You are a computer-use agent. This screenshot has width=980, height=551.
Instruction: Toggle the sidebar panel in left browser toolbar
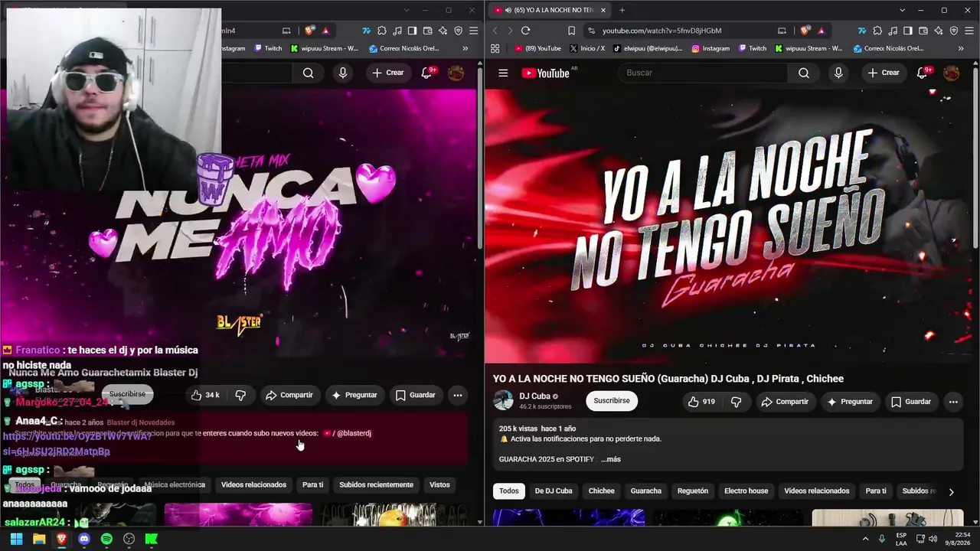tap(412, 31)
